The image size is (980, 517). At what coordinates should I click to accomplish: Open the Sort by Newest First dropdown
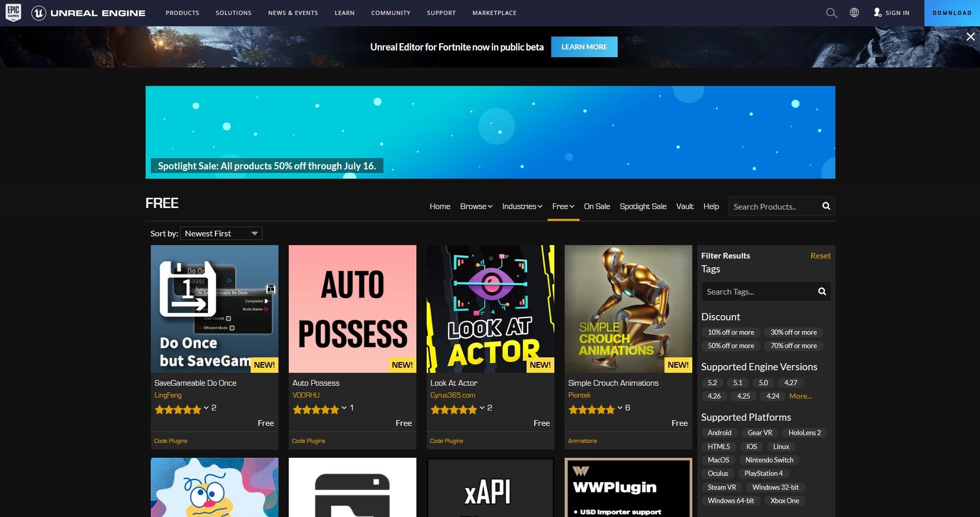[x=221, y=233]
